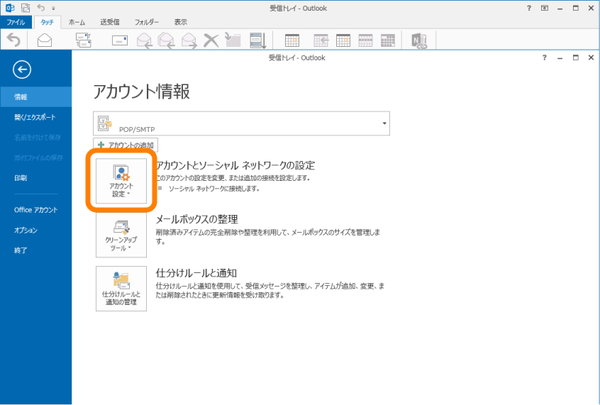Screen dimensions: 600x405
Task: Open the アカウント設定 dropdown button
Action: click(x=121, y=181)
